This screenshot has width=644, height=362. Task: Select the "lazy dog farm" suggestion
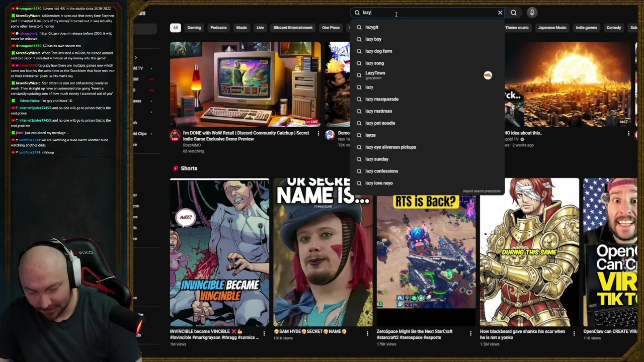click(x=428, y=51)
